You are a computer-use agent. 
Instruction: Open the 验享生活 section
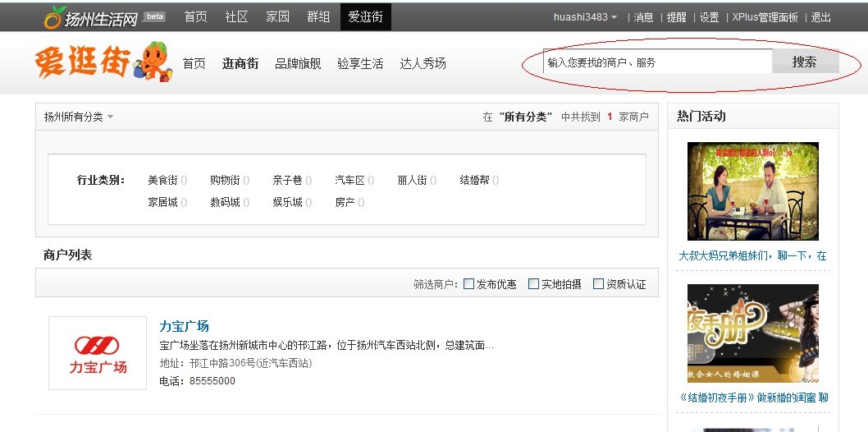360,64
